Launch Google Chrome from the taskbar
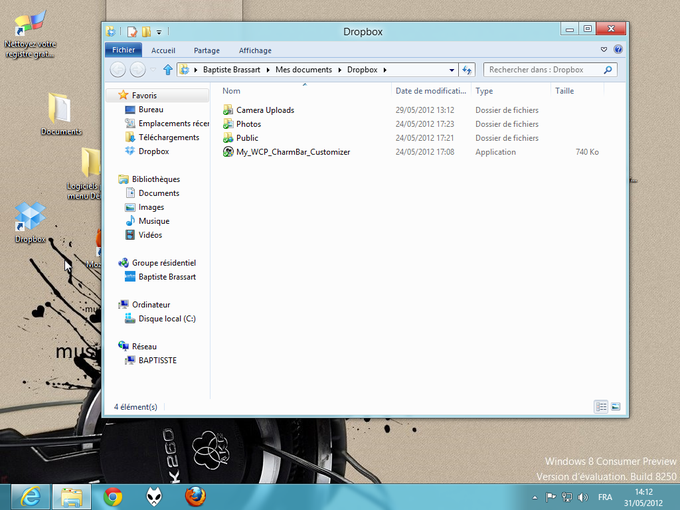Screen dimensions: 680x510 point(113,497)
